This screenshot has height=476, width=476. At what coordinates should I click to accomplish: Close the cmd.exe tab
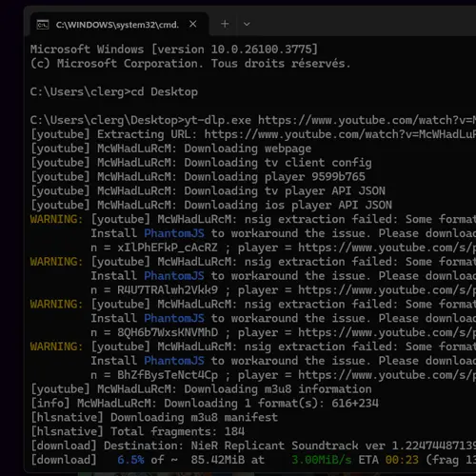pyautogui.click(x=193, y=24)
